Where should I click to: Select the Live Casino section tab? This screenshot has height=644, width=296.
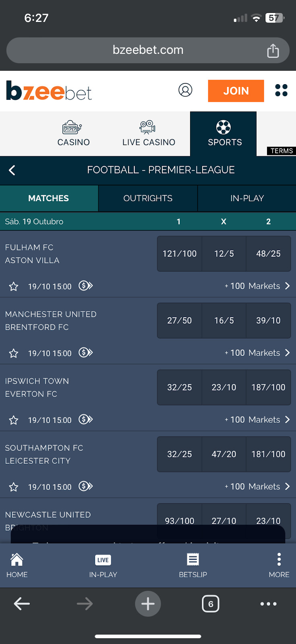pyautogui.click(x=149, y=134)
